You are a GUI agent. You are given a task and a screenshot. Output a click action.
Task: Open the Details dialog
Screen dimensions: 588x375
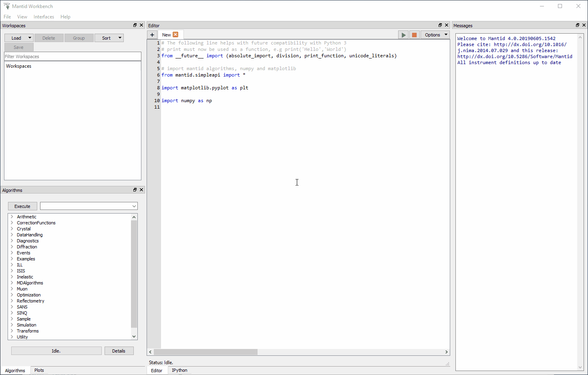click(x=119, y=350)
